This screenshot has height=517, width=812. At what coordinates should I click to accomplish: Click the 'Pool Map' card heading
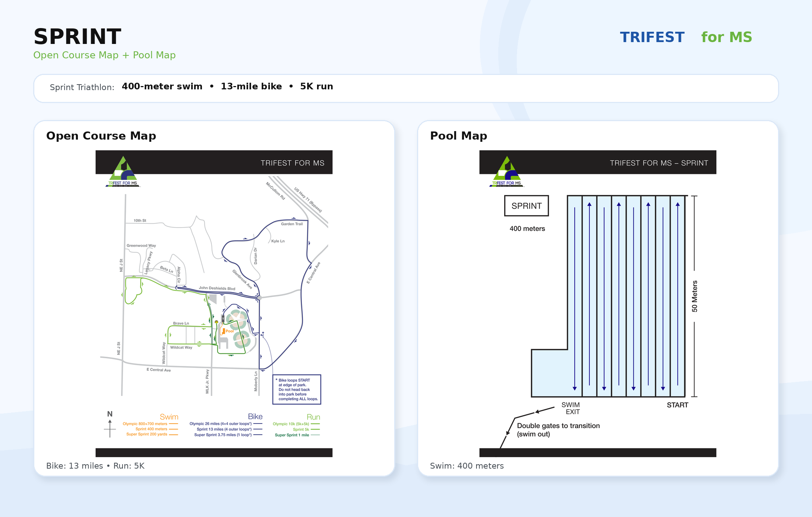click(458, 136)
